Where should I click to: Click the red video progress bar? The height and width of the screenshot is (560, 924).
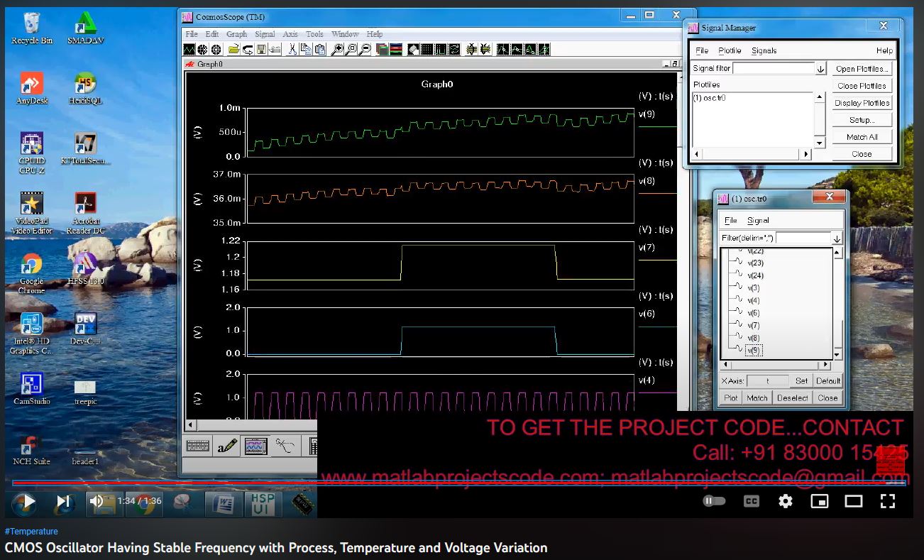coord(454,483)
